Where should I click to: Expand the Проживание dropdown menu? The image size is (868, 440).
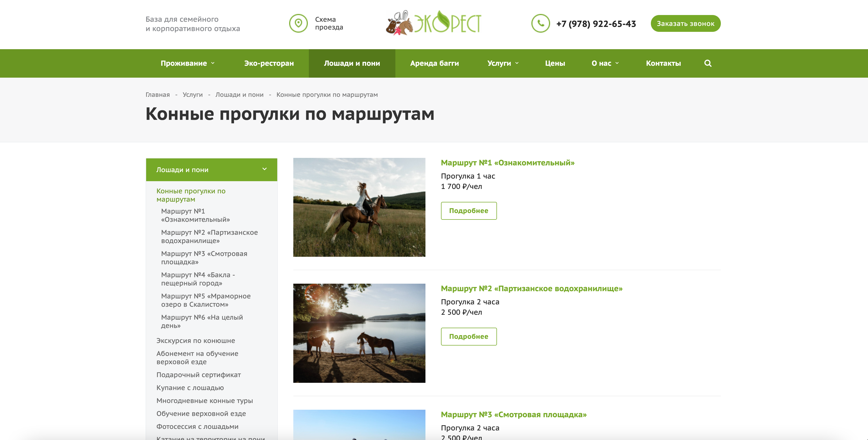coord(188,63)
